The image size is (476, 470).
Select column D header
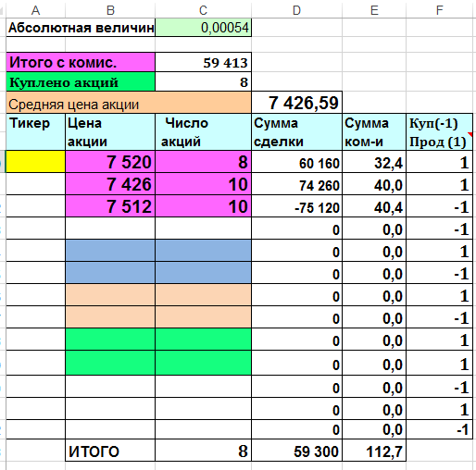click(296, 10)
